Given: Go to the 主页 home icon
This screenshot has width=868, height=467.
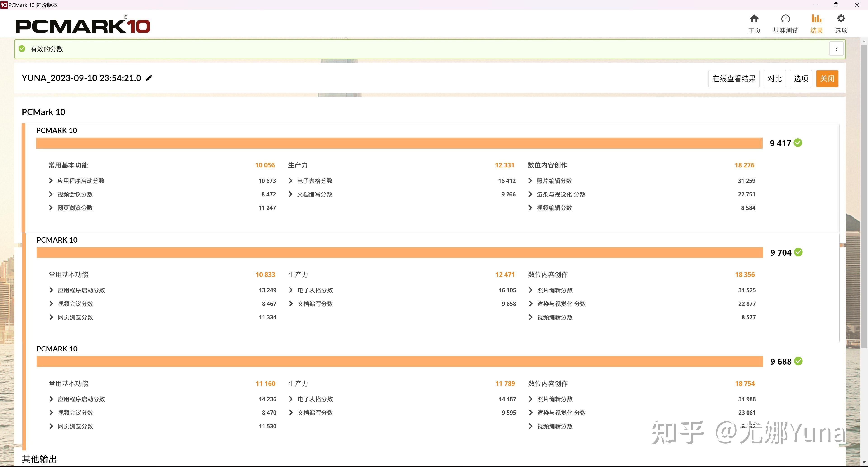Looking at the screenshot, I should click(754, 19).
